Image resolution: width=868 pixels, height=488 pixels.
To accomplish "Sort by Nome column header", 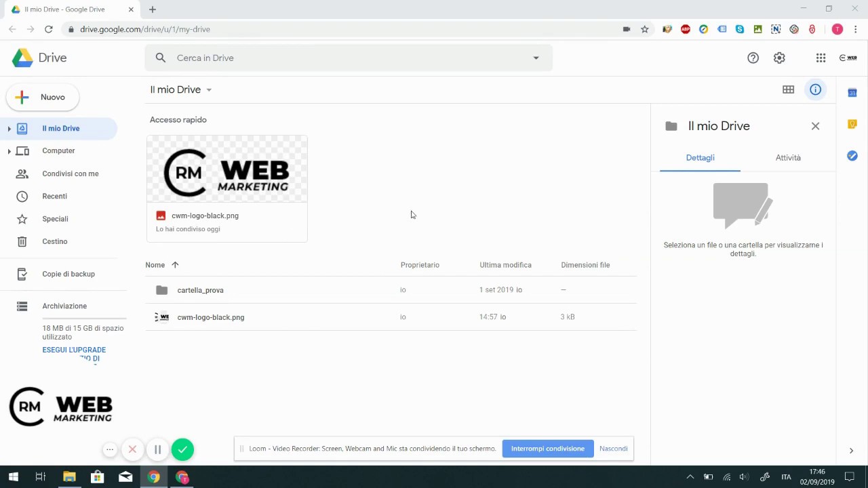I will point(155,265).
